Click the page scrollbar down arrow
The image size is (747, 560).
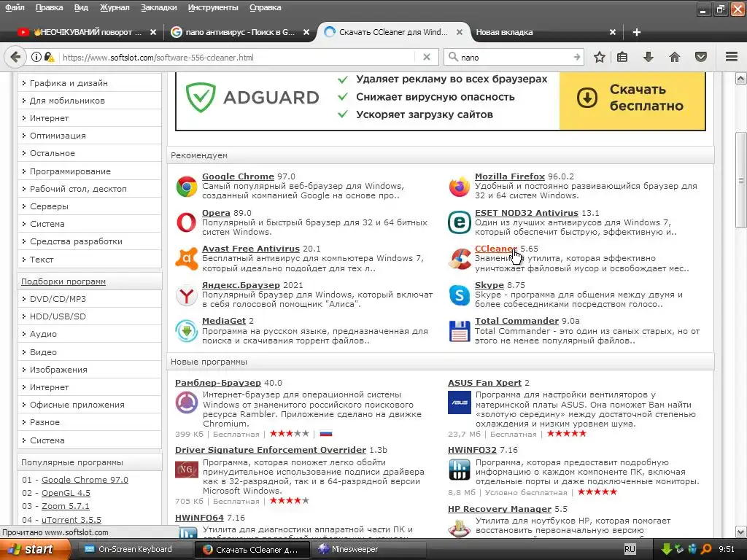point(741,532)
